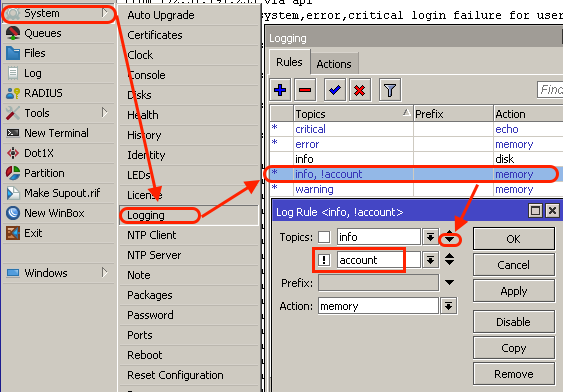Open Ports menu entry
The image size is (563, 392).
(189, 335)
